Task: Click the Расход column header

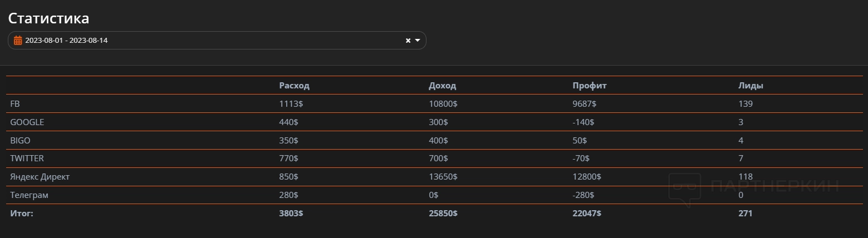Action: coord(294,86)
